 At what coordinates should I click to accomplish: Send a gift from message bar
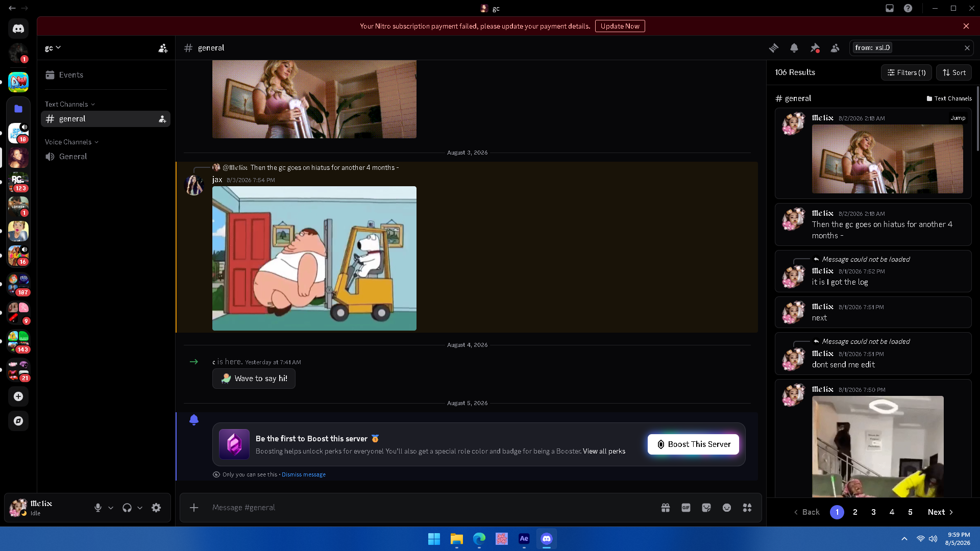[x=666, y=508]
